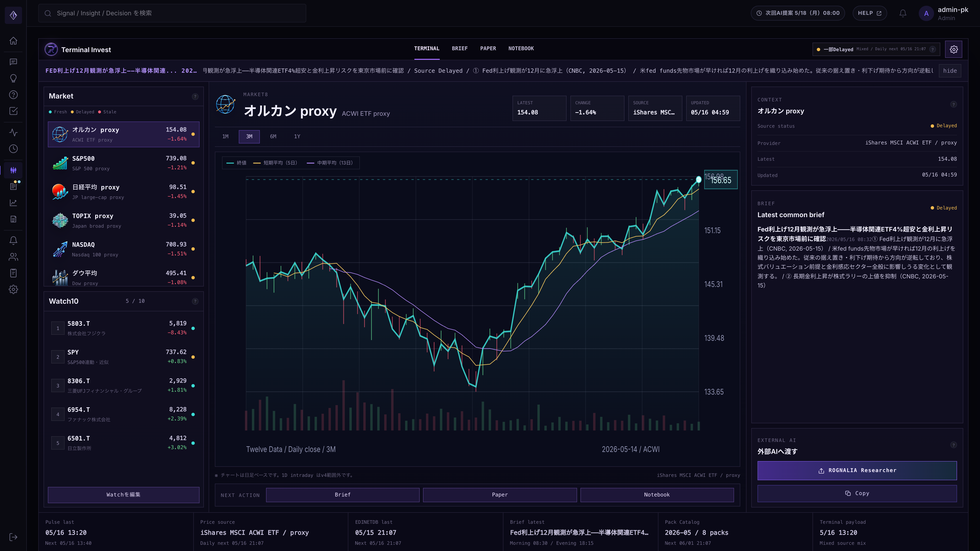Viewport: 980px width, 551px height.
Task: Open the Home icon in the sidebar
Action: 13,41
